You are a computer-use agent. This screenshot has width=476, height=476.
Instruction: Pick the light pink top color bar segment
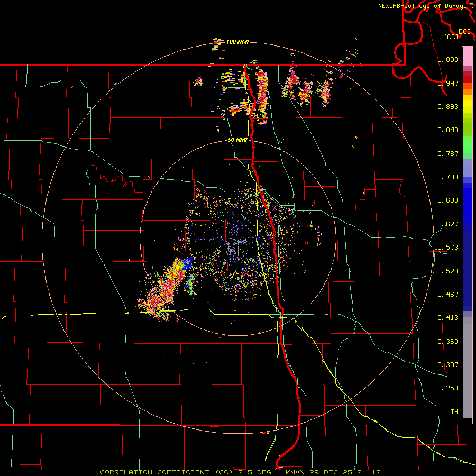point(467,57)
